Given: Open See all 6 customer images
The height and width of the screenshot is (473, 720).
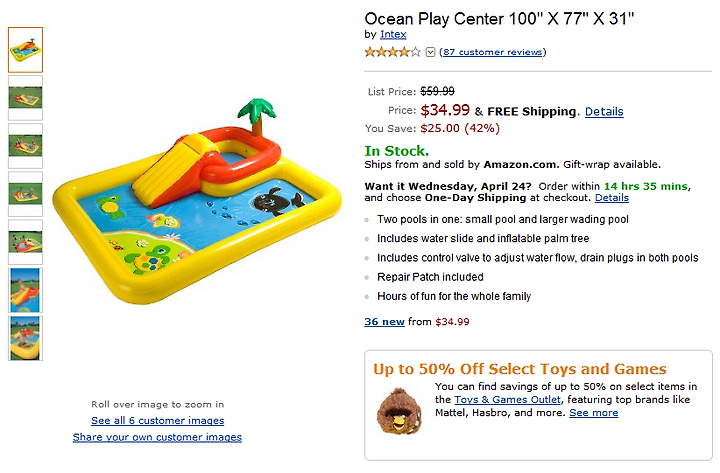Looking at the screenshot, I should click(x=158, y=421).
